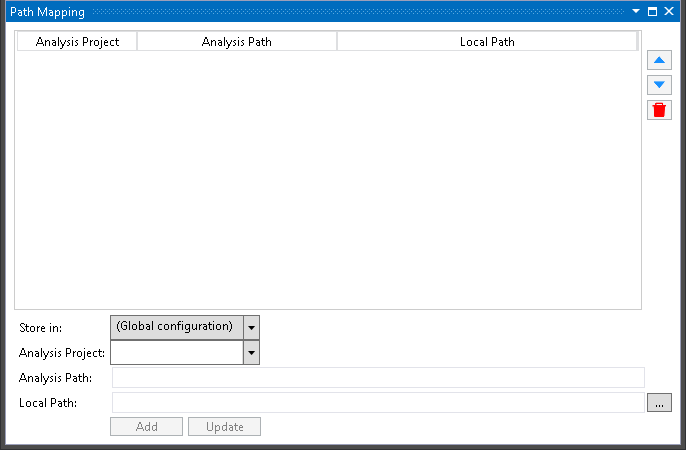Sort by Analysis Project column header
Viewport: 686px width, 450px height.
77,42
